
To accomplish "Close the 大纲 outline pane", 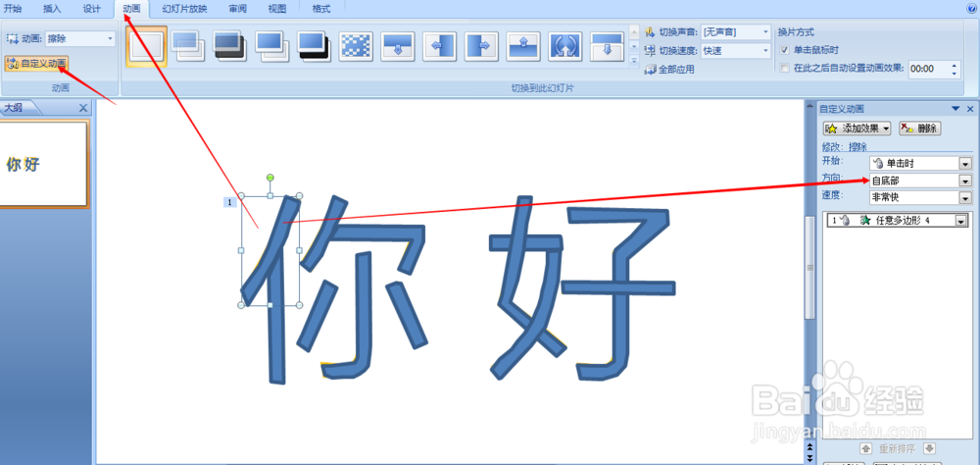I will point(83,108).
